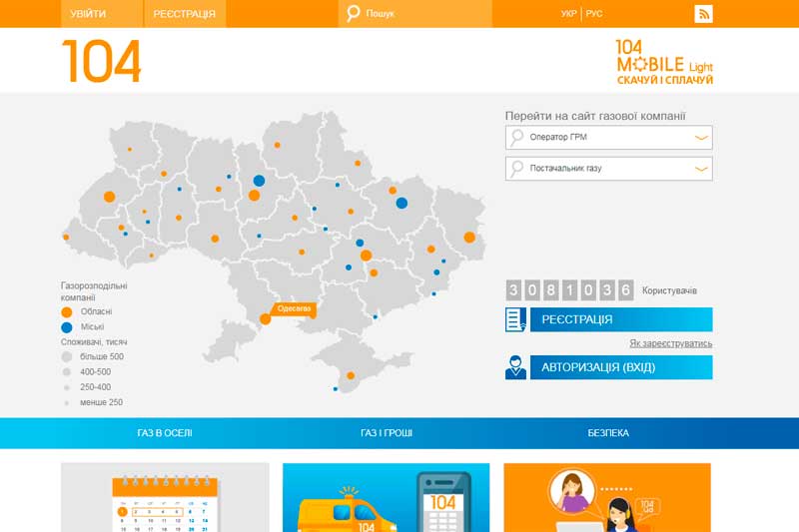The width and height of the screenshot is (799, 532).
Task: Click the 104 logo
Action: pyautogui.click(x=102, y=61)
